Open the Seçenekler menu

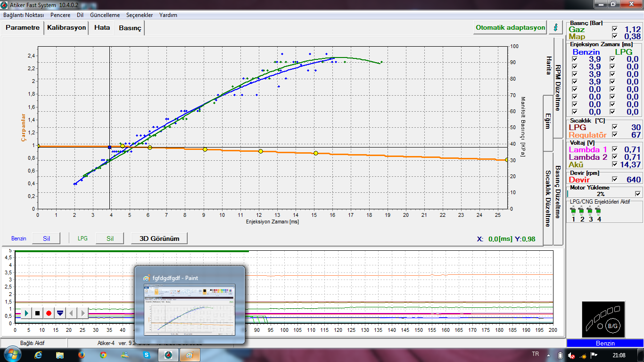140,15
